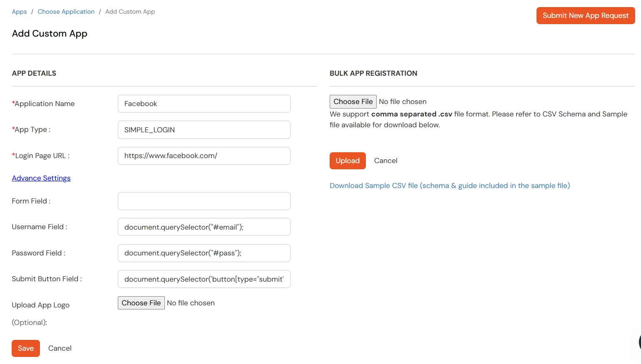Image resolution: width=641 pixels, height=364 pixels.
Task: Cancel the bulk app upload
Action: point(386,161)
